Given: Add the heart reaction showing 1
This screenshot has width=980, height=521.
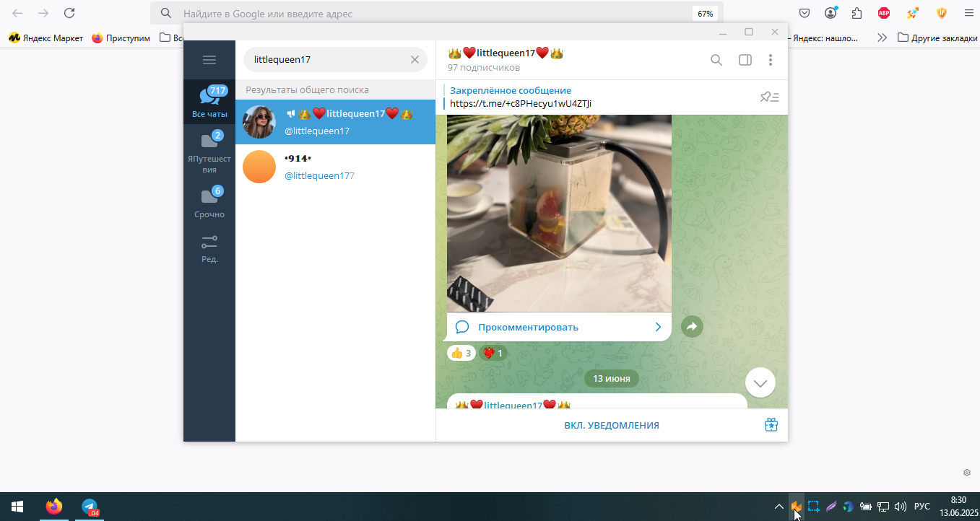Looking at the screenshot, I should [493, 353].
